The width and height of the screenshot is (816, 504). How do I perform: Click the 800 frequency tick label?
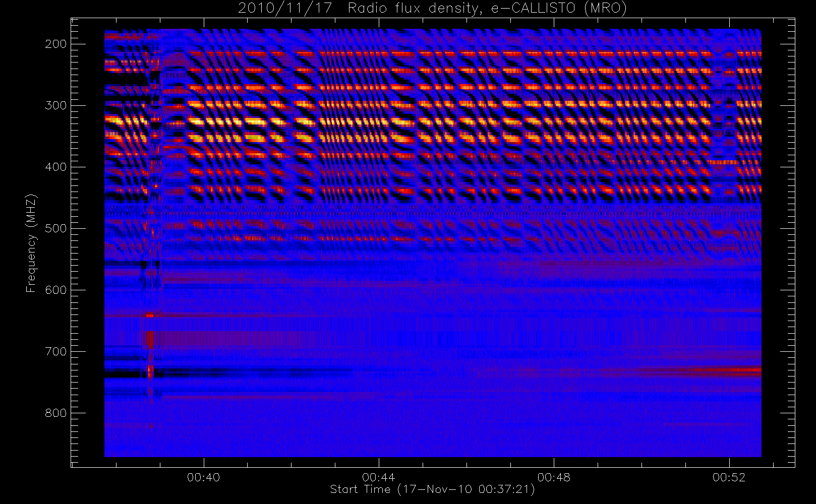(55, 413)
